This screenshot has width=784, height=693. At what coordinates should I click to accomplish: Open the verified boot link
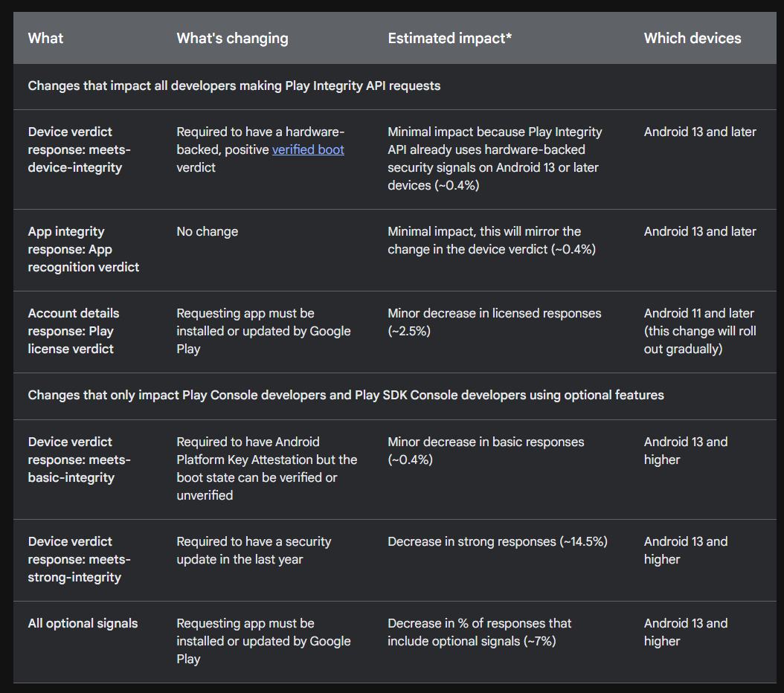[x=308, y=150]
